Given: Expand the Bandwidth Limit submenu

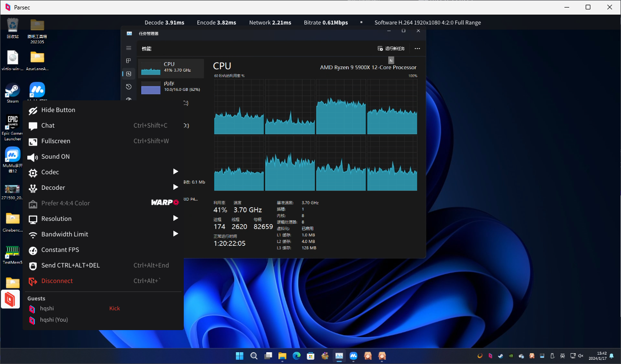Looking at the screenshot, I should pos(103,235).
